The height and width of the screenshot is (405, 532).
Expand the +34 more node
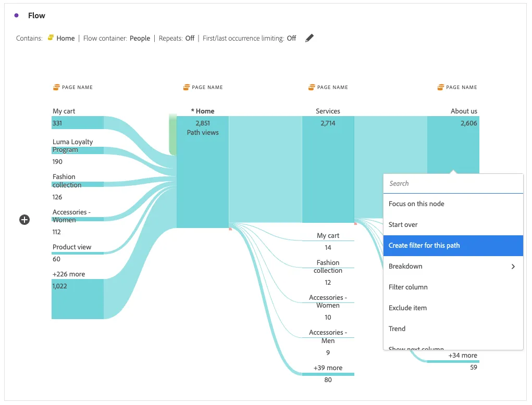pyautogui.click(x=453, y=362)
